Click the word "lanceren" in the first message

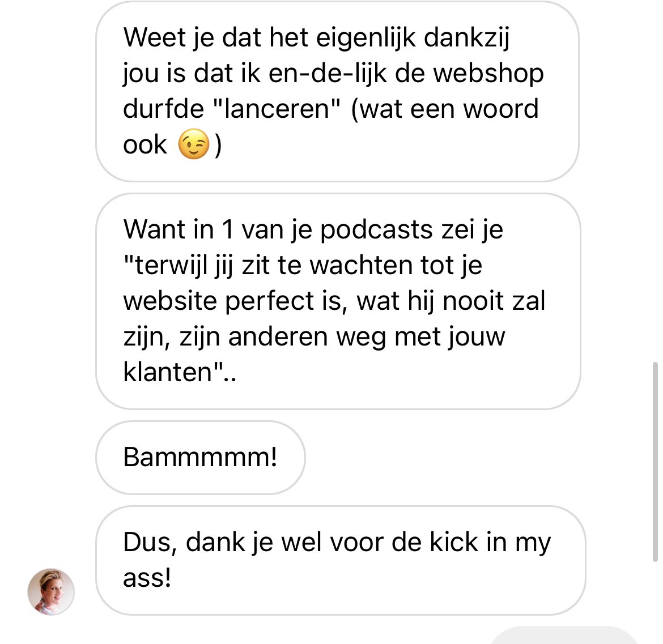tap(277, 109)
